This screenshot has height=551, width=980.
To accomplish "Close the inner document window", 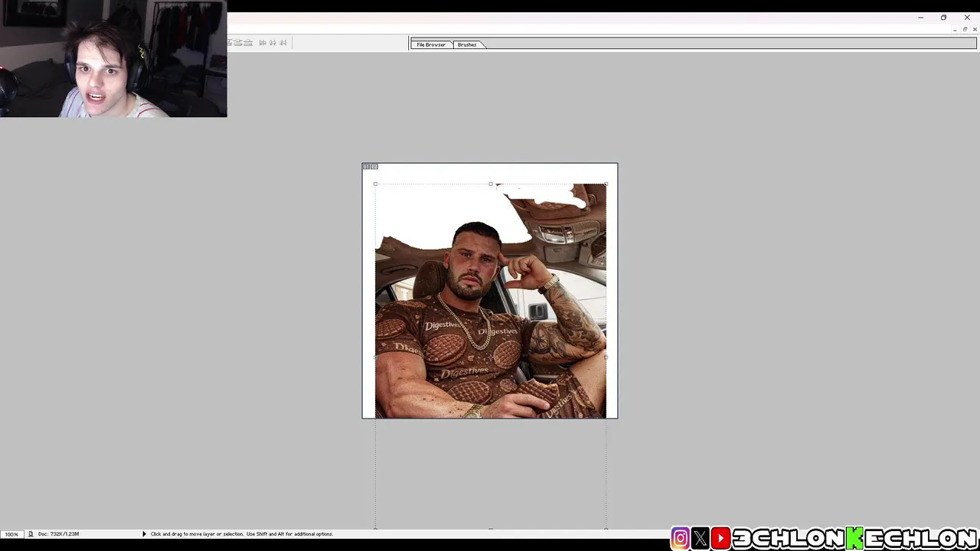I will 975,30.
